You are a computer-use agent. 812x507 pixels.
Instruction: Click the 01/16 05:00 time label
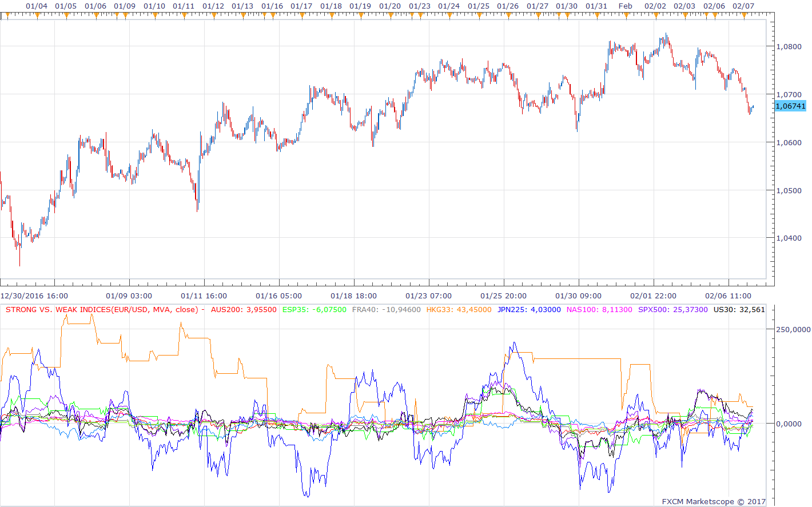(279, 296)
